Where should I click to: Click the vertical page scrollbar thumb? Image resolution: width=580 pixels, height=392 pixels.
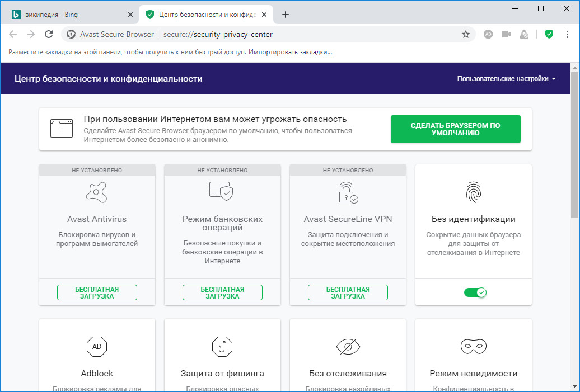574,145
